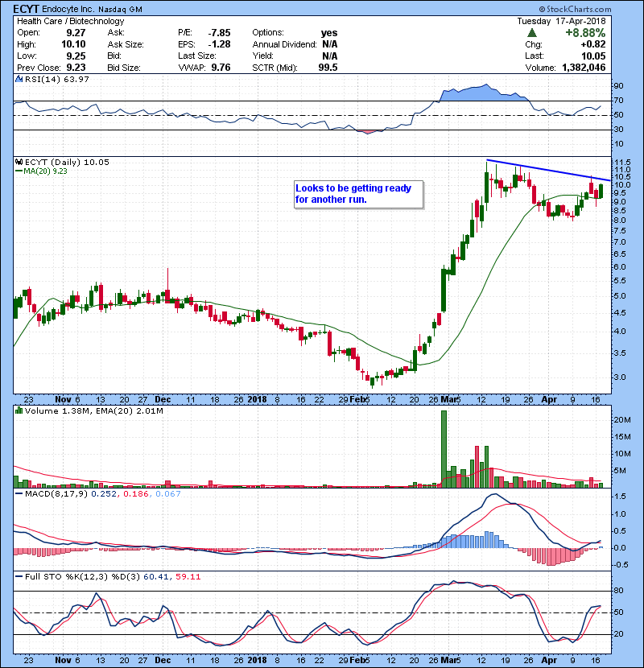Click the green up-triangle price change icon

[x=531, y=33]
